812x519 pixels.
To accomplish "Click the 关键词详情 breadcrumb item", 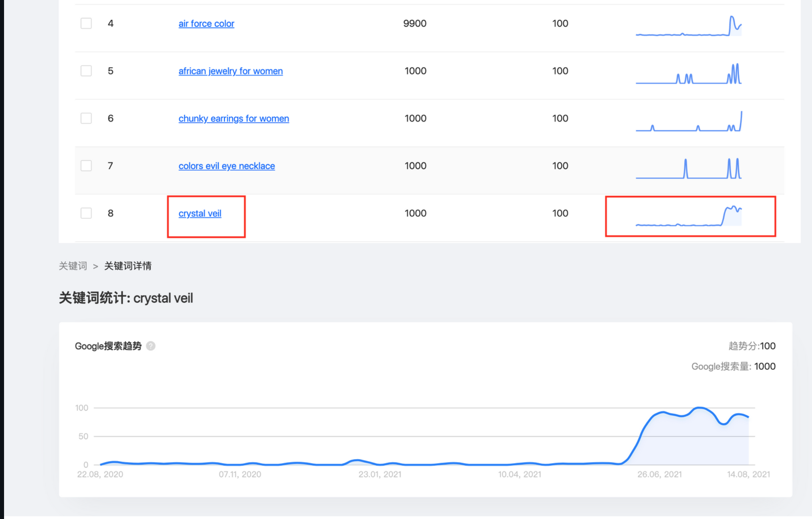I will coord(128,266).
